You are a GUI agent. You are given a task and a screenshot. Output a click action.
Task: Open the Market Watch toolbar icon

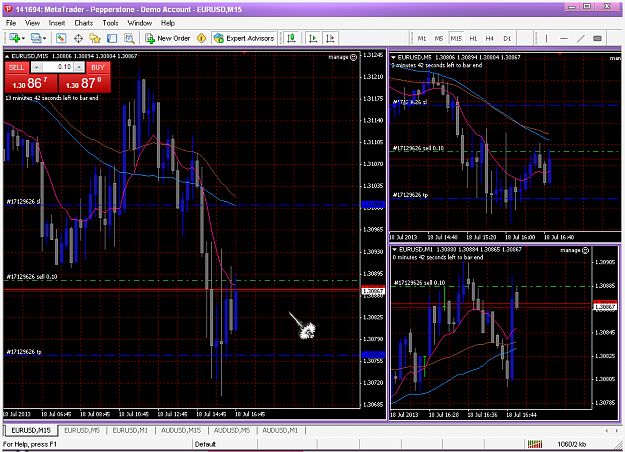click(x=61, y=38)
